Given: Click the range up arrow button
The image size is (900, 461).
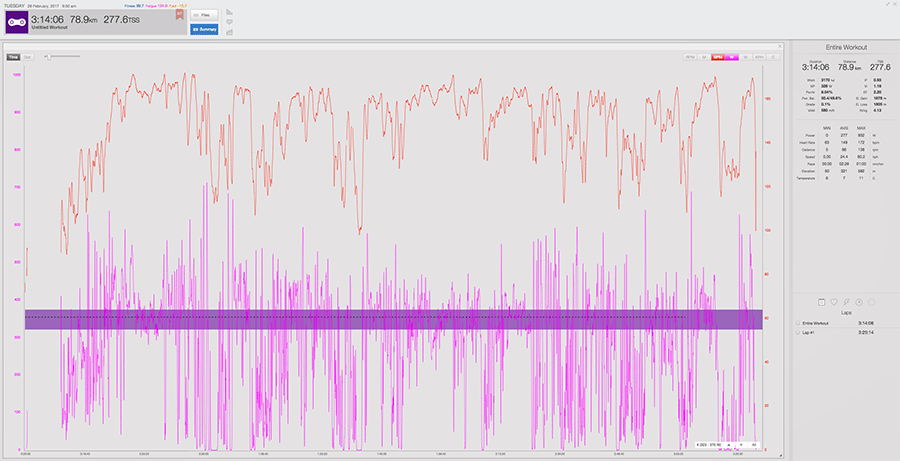Looking at the screenshot, I should click(728, 445).
